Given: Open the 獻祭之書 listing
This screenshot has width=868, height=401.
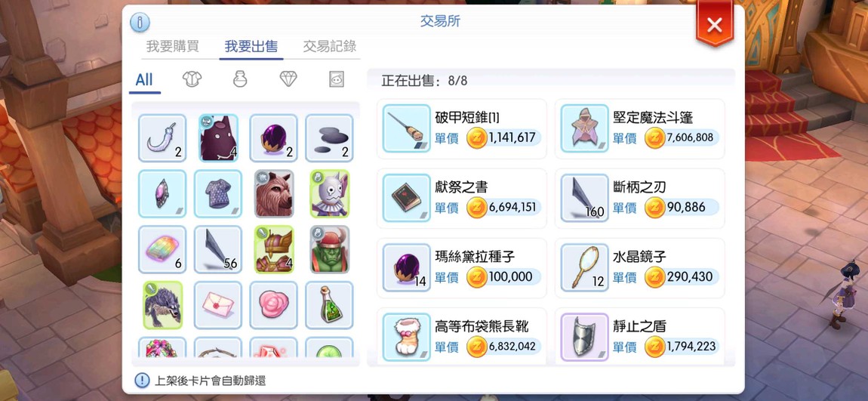Looking at the screenshot, I should [462, 199].
